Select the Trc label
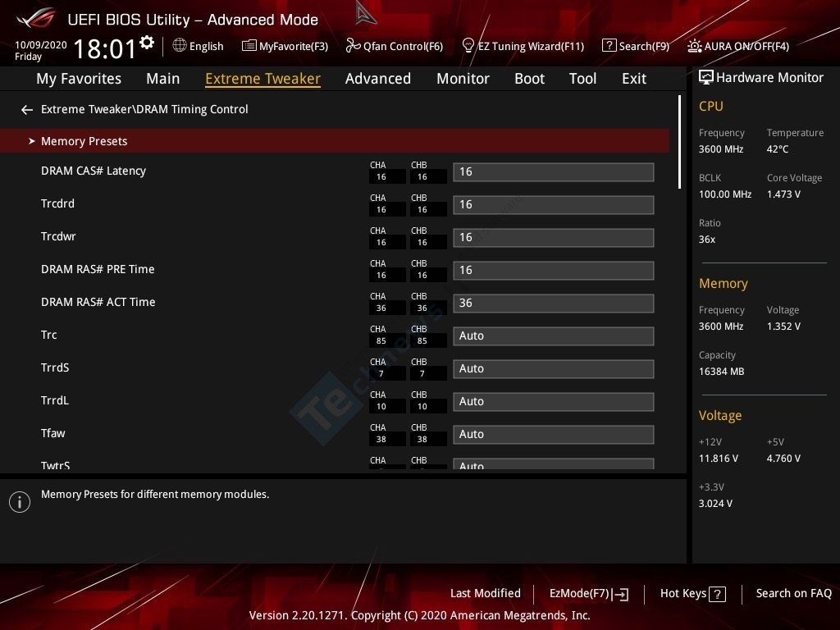The height and width of the screenshot is (630, 840). [48, 335]
